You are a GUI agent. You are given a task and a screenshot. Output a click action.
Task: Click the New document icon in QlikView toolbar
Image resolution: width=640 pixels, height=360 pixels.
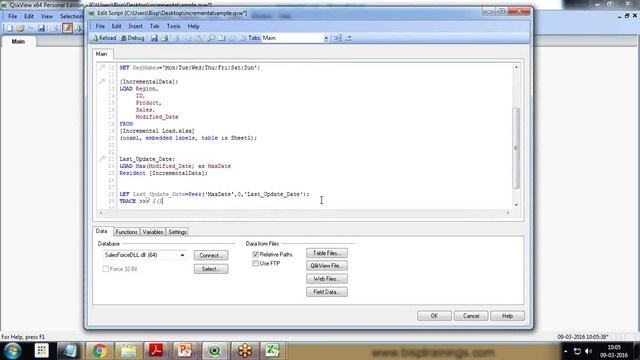click(9, 28)
